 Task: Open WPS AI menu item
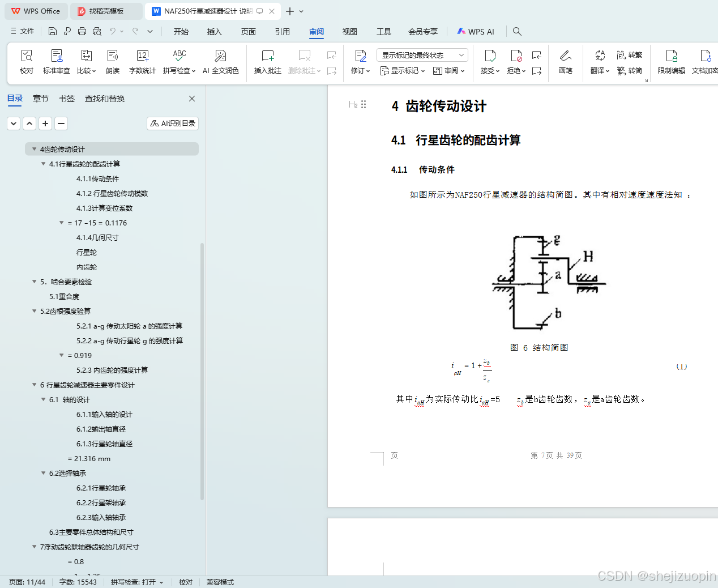click(x=476, y=32)
